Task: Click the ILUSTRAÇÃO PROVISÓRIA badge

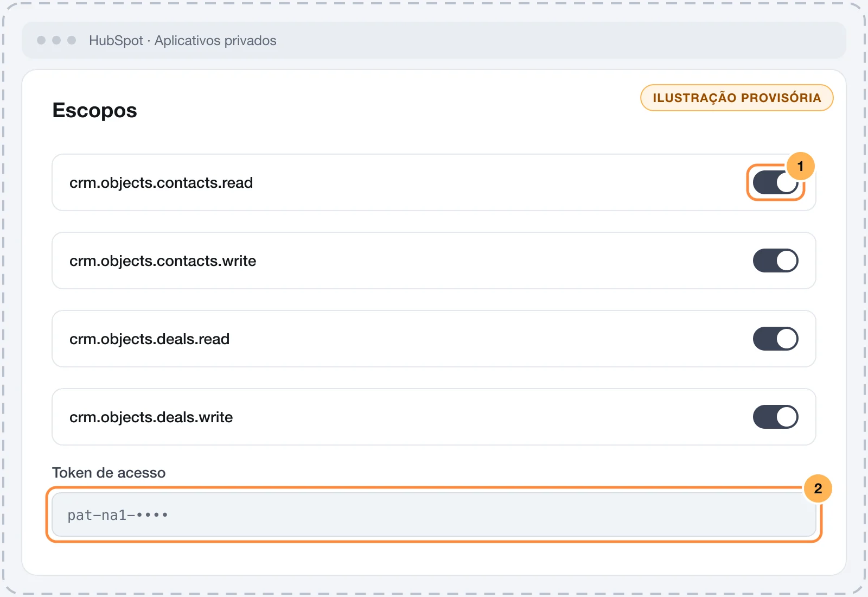Action: click(737, 98)
